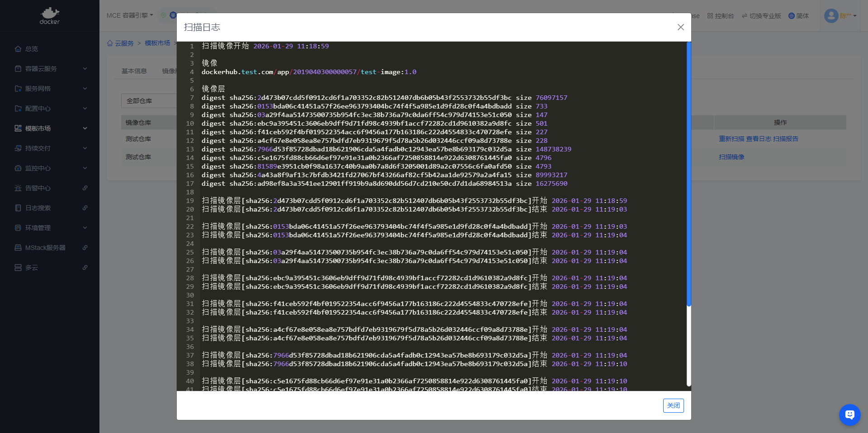This screenshot has width=868, height=433.
Task: Close the 扫描日志 dialog with X
Action: coord(680,27)
